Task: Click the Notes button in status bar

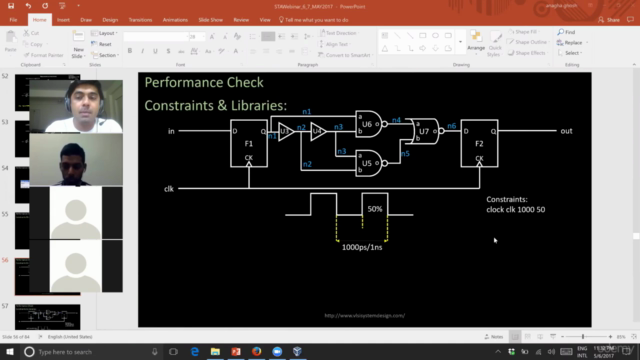Action: coord(493,337)
